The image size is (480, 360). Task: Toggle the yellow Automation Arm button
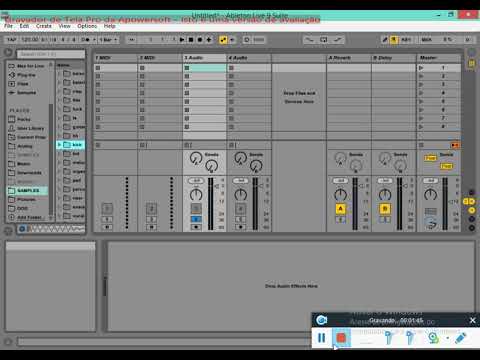coord(223,40)
